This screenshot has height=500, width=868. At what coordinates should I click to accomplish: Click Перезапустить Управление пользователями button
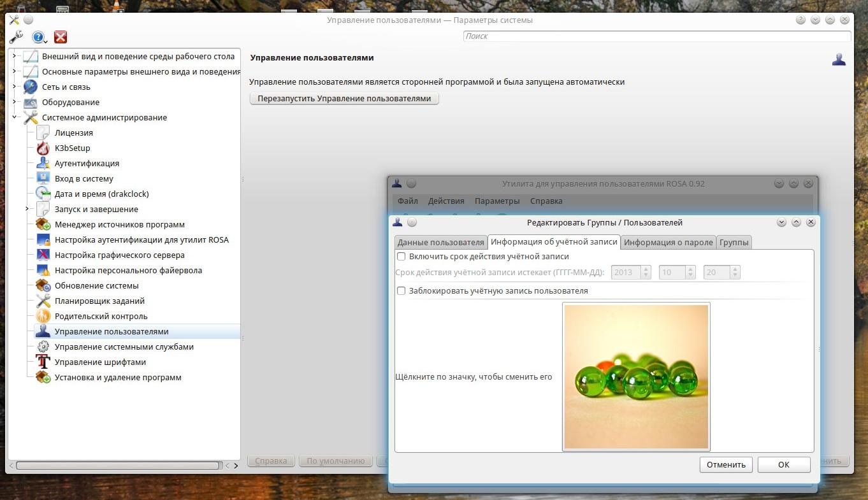pyautogui.click(x=344, y=99)
